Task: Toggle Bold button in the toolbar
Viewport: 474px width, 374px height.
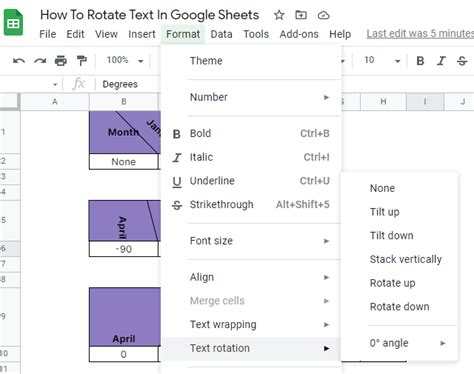Action: coord(420,61)
